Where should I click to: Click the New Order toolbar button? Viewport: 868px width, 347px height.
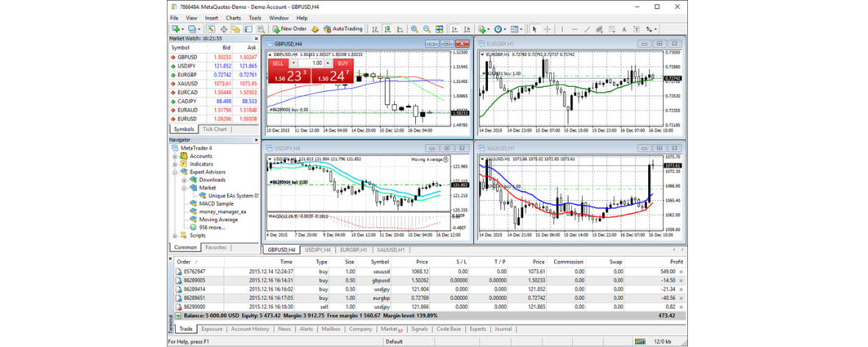pos(290,29)
